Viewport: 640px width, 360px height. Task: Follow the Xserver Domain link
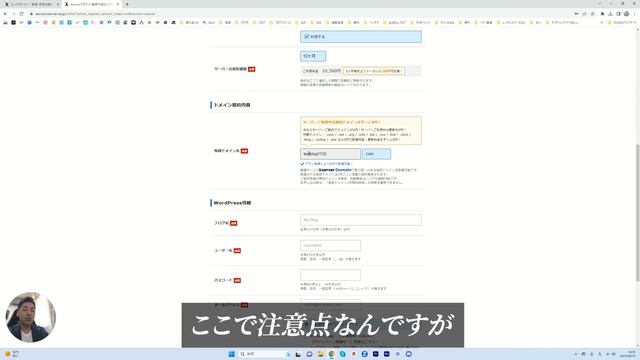click(x=335, y=170)
